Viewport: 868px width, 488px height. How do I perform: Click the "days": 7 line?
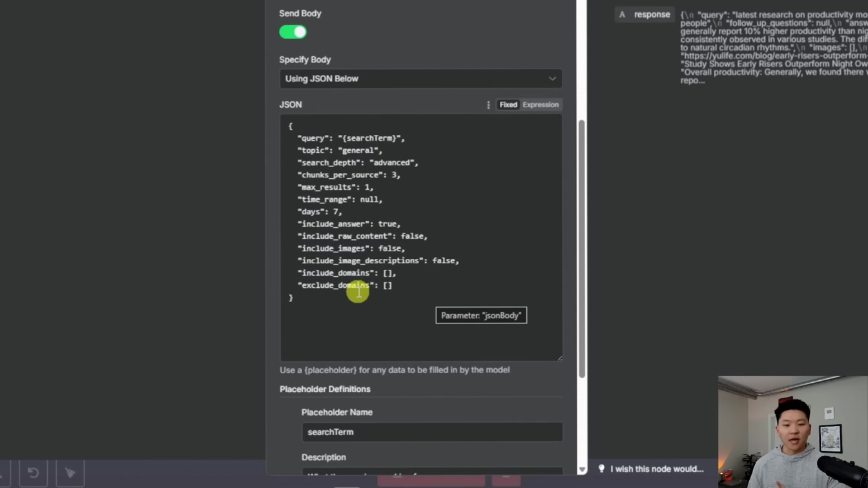(x=320, y=212)
